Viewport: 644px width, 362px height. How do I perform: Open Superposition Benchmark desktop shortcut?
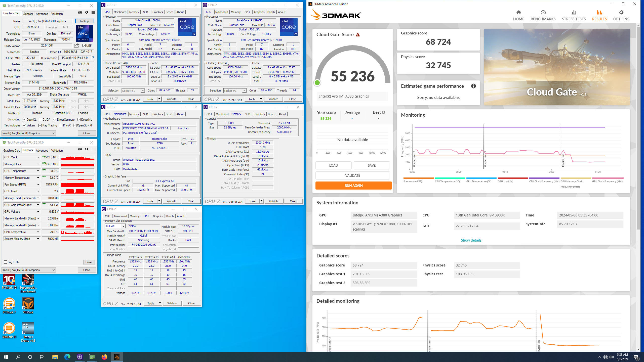(x=28, y=283)
